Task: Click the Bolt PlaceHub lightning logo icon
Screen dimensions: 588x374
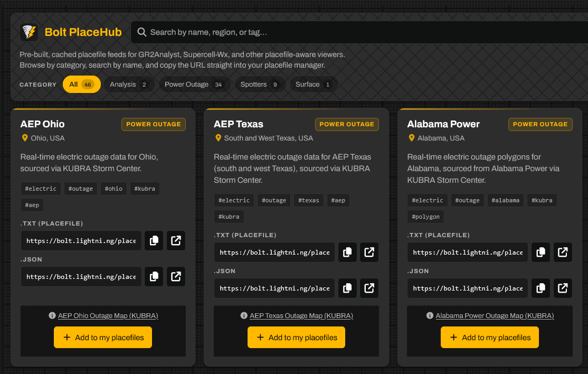Action: point(29,32)
